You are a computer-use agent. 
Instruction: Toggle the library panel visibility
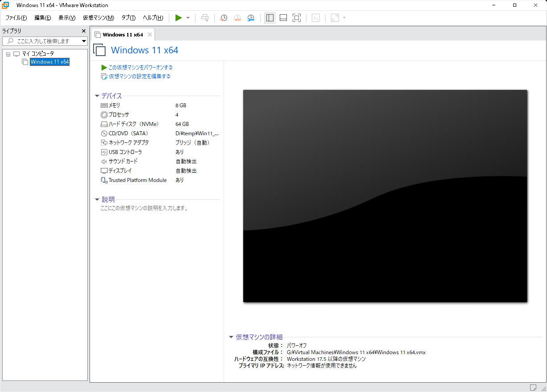tap(270, 18)
